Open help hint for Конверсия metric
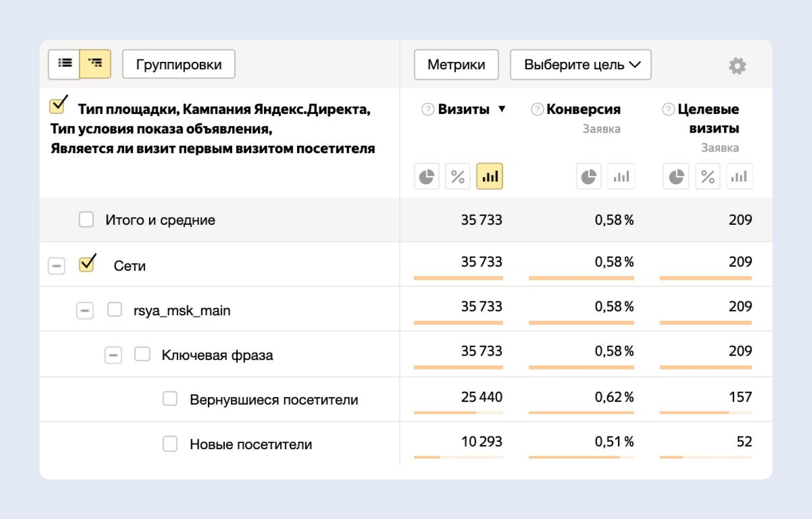The width and height of the screenshot is (812, 519). [x=537, y=109]
